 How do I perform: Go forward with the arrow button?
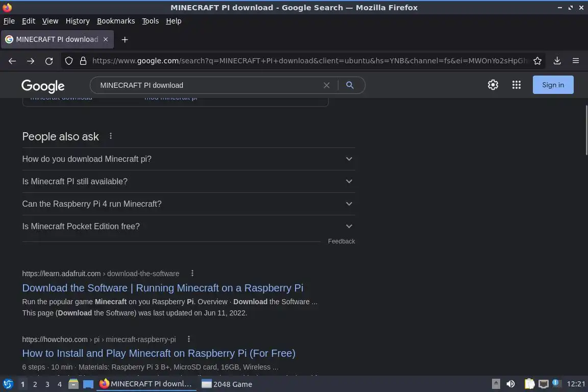[x=31, y=61]
